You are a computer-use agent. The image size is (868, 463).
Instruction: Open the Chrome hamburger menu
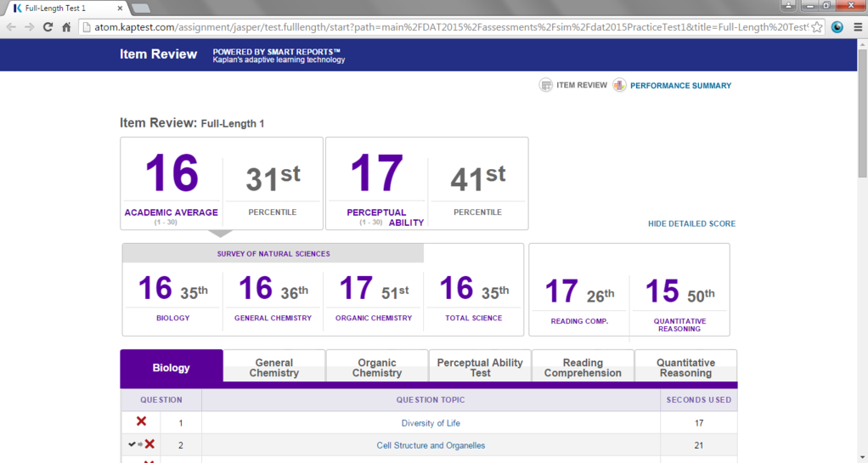pos(856,27)
